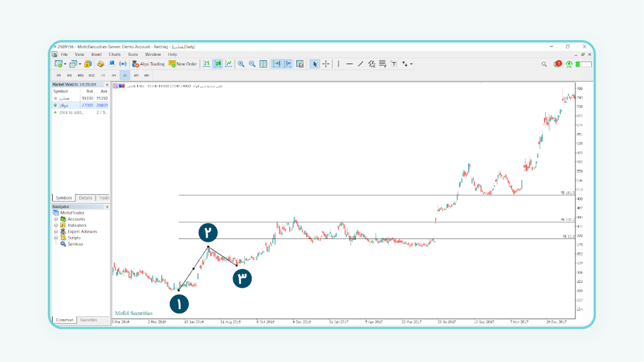Switch to the Details tab
This screenshot has width=644, height=362.
[86, 198]
